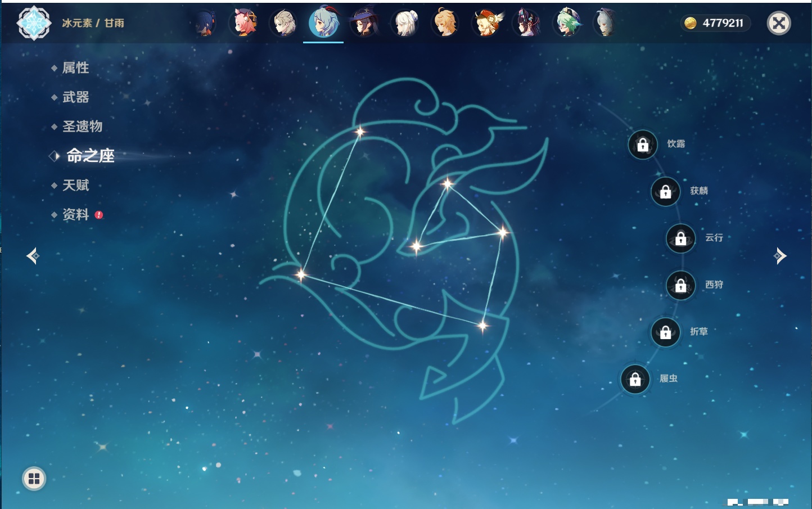Screen dimensions: 812x509
Task: Click the cryo element snowflake emblem
Action: click(x=34, y=23)
